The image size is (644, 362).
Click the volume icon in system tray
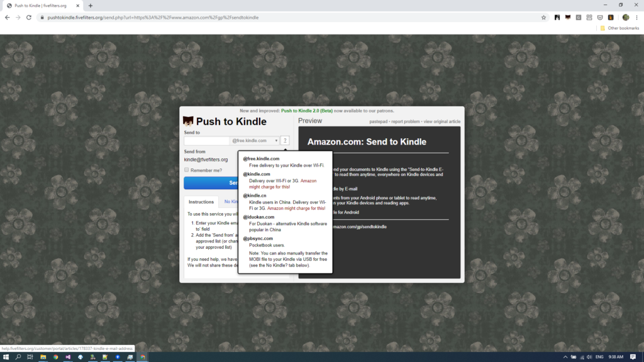pos(589,357)
